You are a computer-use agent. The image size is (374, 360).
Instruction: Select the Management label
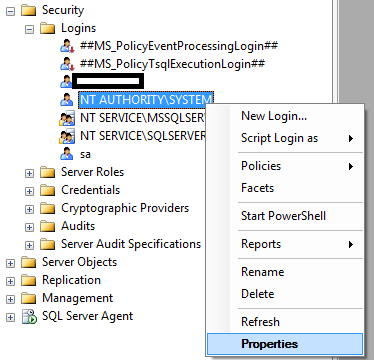[x=77, y=298]
